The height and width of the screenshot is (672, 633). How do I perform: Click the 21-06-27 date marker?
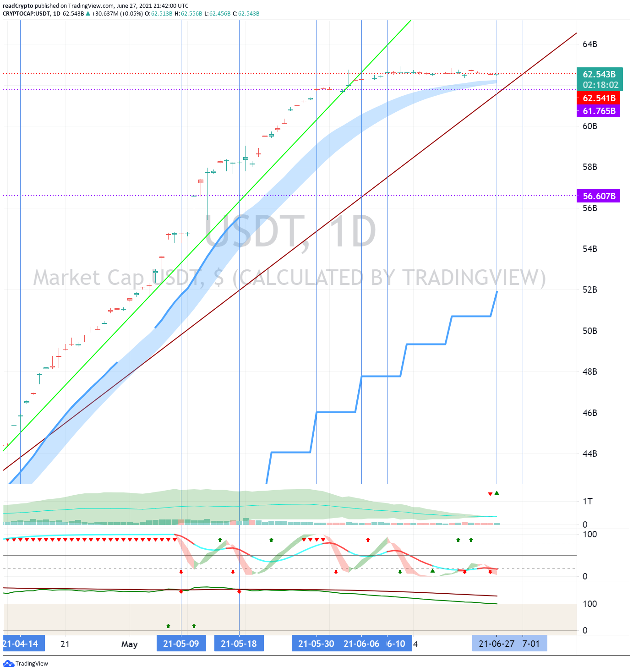coord(497,644)
